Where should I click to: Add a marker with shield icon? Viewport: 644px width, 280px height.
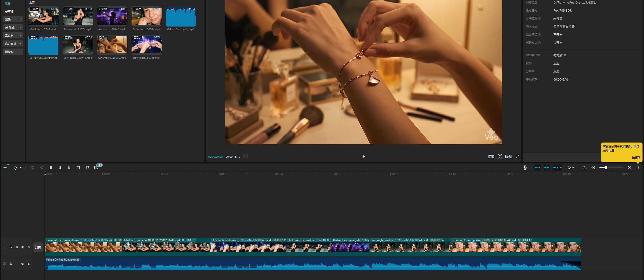click(87, 168)
